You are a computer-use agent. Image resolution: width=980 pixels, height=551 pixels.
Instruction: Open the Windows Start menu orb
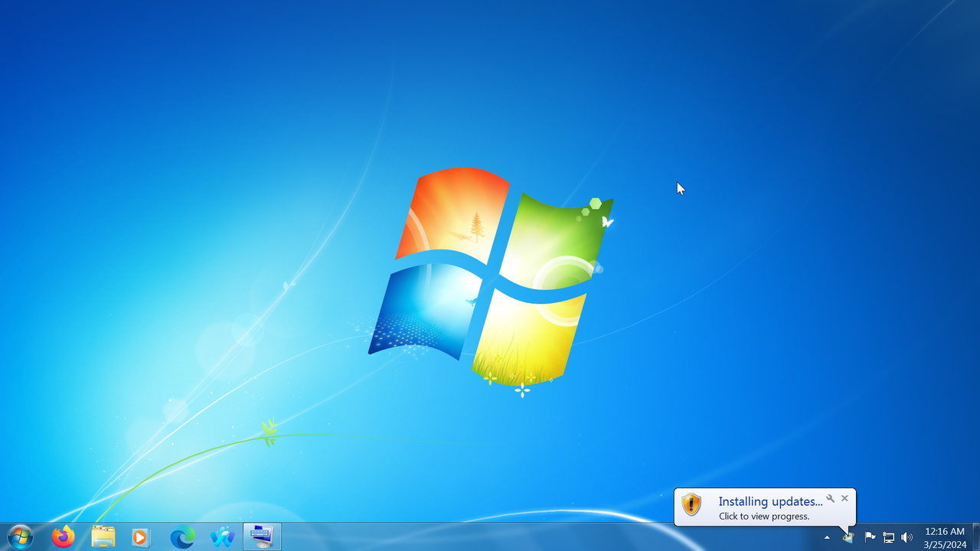pos(20,537)
